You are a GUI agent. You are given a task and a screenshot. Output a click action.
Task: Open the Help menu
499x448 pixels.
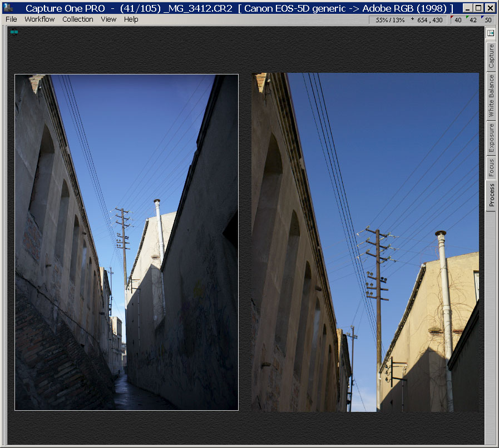pos(131,19)
